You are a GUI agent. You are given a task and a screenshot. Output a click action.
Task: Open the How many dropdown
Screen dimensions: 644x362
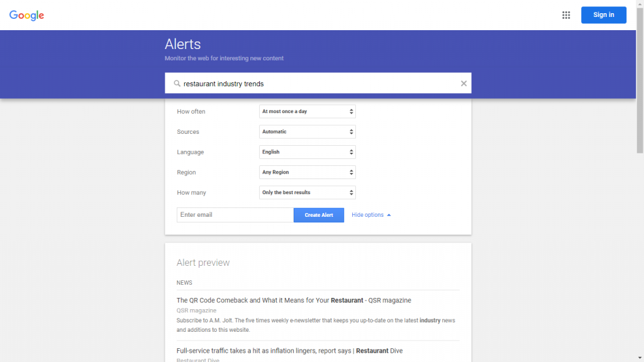tap(307, 192)
